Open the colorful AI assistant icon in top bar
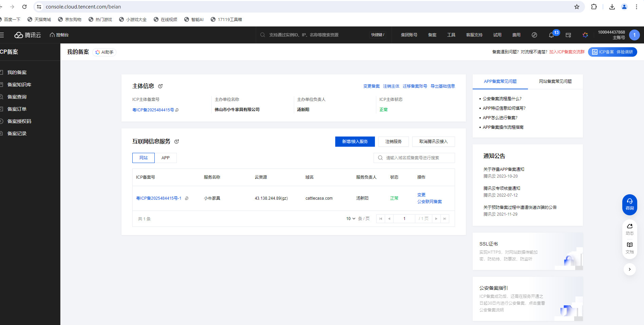Viewport: 644px width, 325px height. (585, 35)
